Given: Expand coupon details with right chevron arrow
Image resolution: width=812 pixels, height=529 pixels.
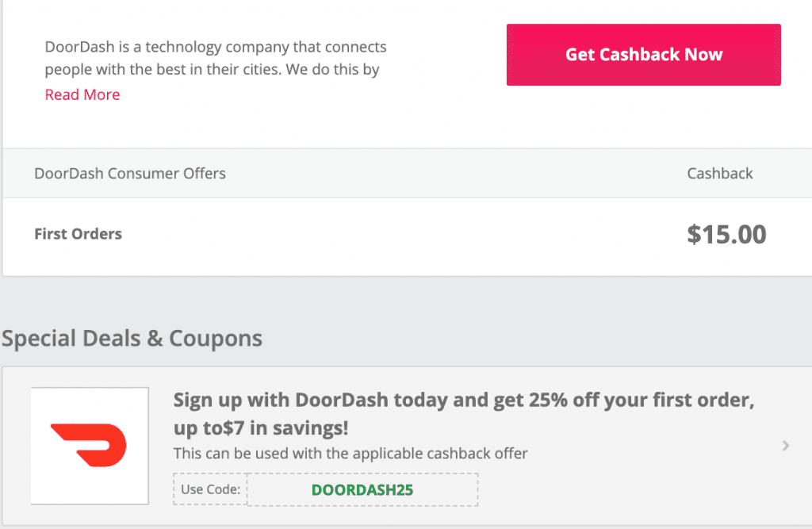Looking at the screenshot, I should [786, 446].
